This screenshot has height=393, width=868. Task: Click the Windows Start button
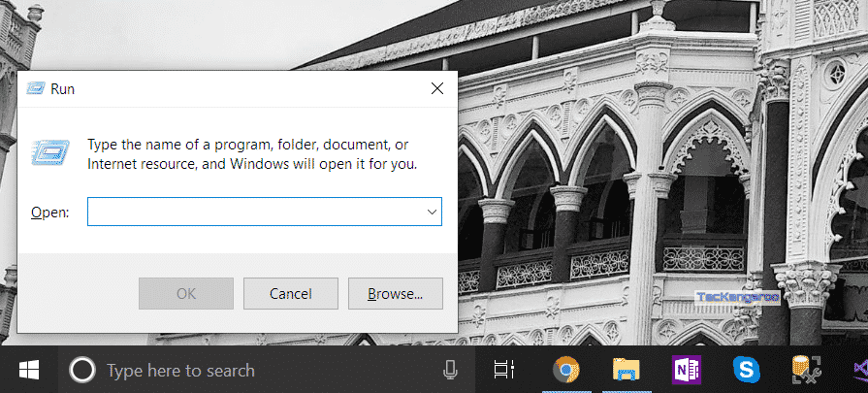[29, 370]
